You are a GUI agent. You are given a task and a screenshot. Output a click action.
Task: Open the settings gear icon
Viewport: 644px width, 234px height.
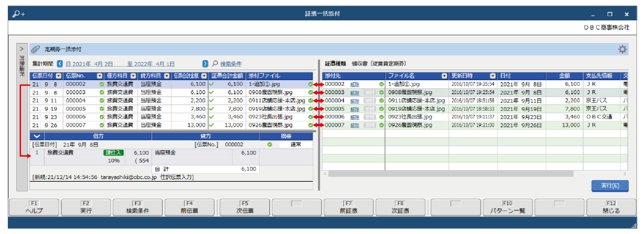[x=622, y=49]
